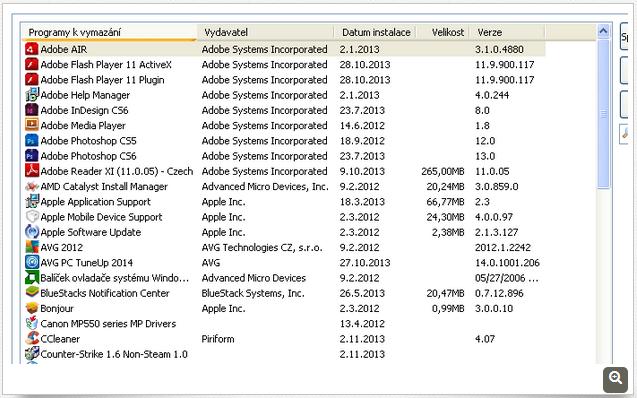Image resolution: width=637 pixels, height=398 pixels.
Task: Select AVG 2012 entry
Action: [x=61, y=247]
